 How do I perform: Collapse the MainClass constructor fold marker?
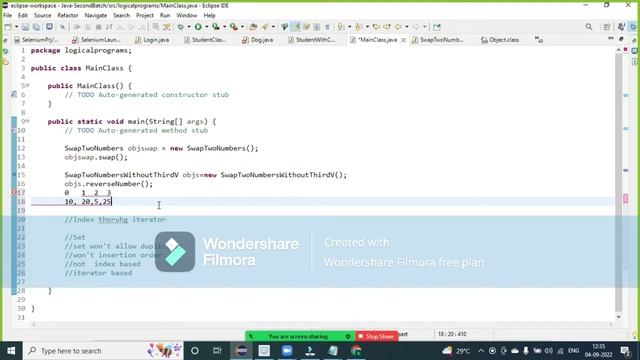(x=28, y=85)
